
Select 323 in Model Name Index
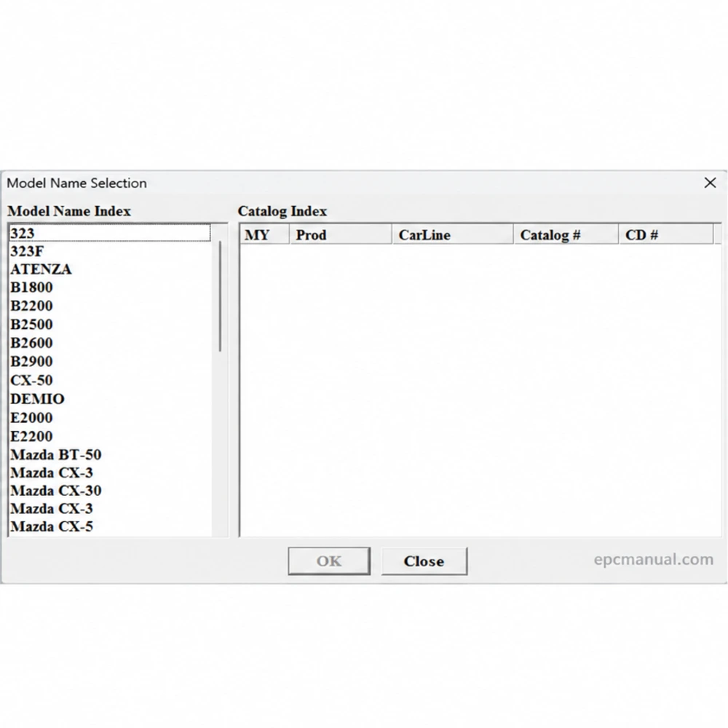tap(110, 233)
